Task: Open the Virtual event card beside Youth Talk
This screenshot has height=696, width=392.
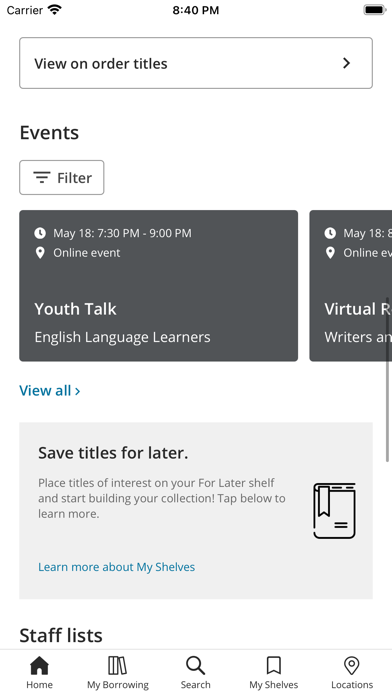Action: pyautogui.click(x=350, y=285)
